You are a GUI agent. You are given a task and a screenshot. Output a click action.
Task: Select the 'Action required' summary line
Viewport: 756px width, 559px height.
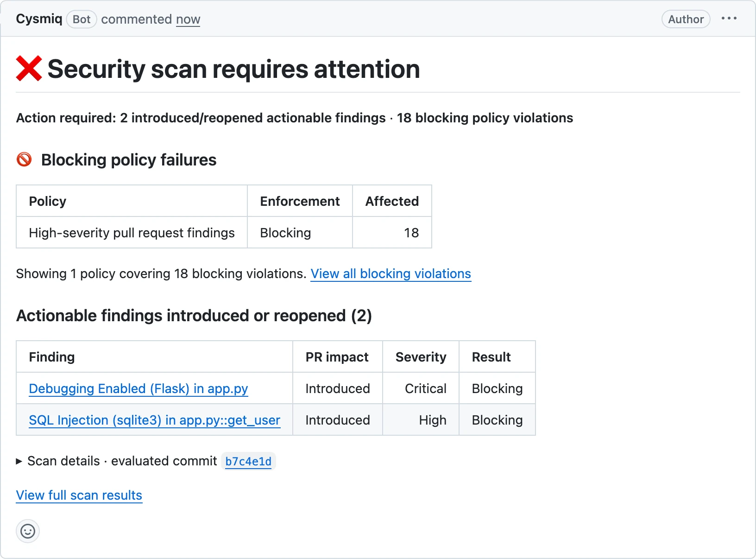pyautogui.click(x=295, y=118)
